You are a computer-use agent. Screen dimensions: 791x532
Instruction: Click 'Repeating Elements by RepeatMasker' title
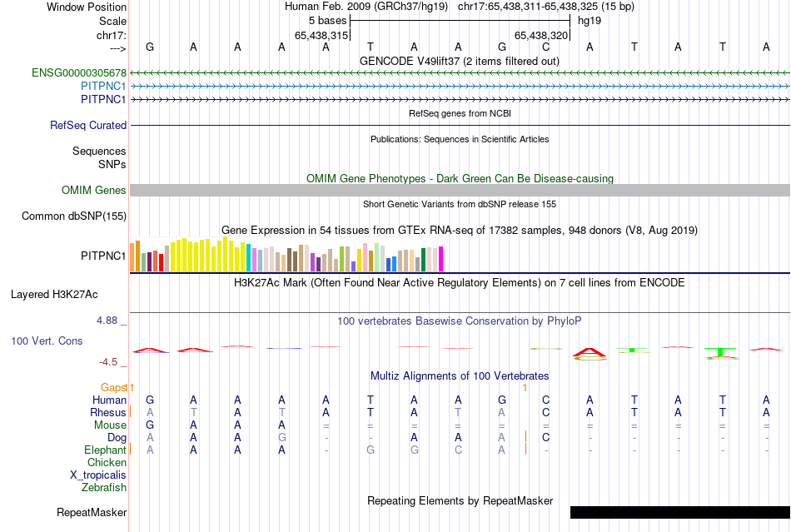pos(460,501)
